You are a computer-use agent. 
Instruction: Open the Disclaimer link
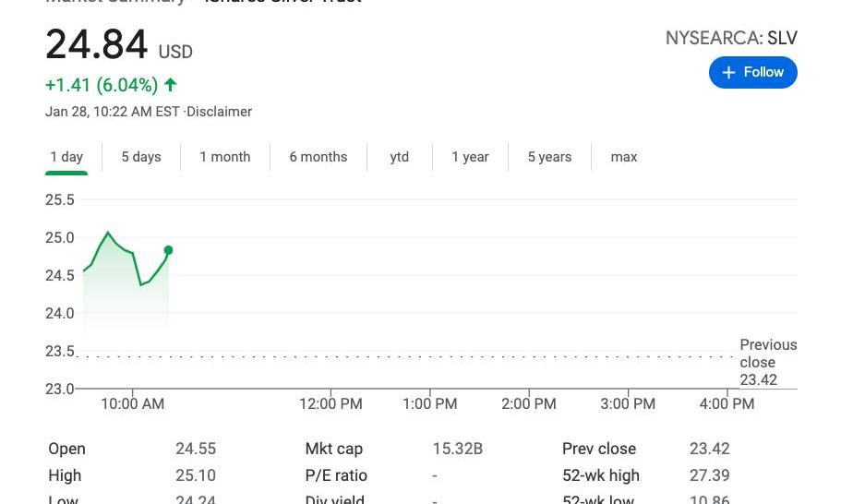coord(219,112)
